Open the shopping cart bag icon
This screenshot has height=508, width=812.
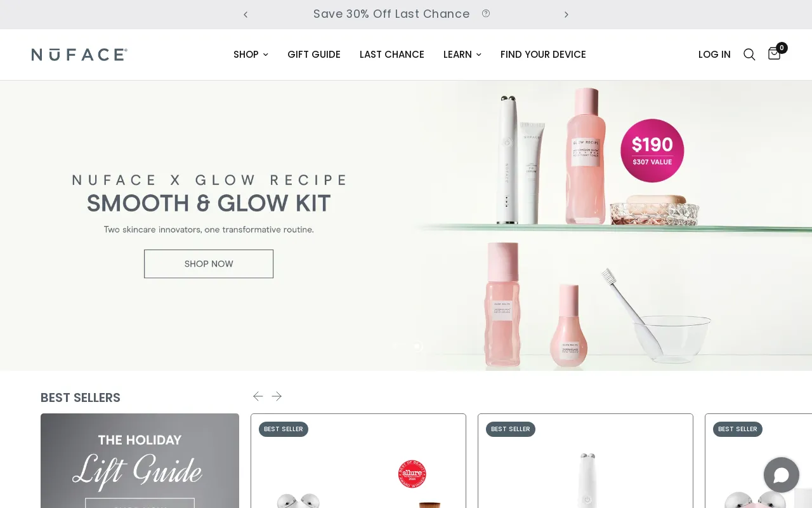774,54
